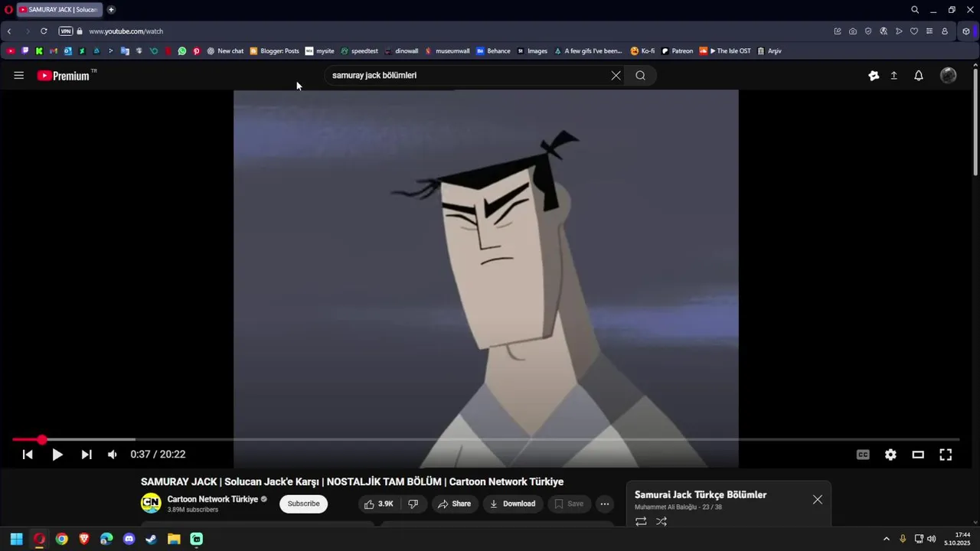Open the account avatar menu
The width and height of the screenshot is (980, 551).
tap(948, 75)
